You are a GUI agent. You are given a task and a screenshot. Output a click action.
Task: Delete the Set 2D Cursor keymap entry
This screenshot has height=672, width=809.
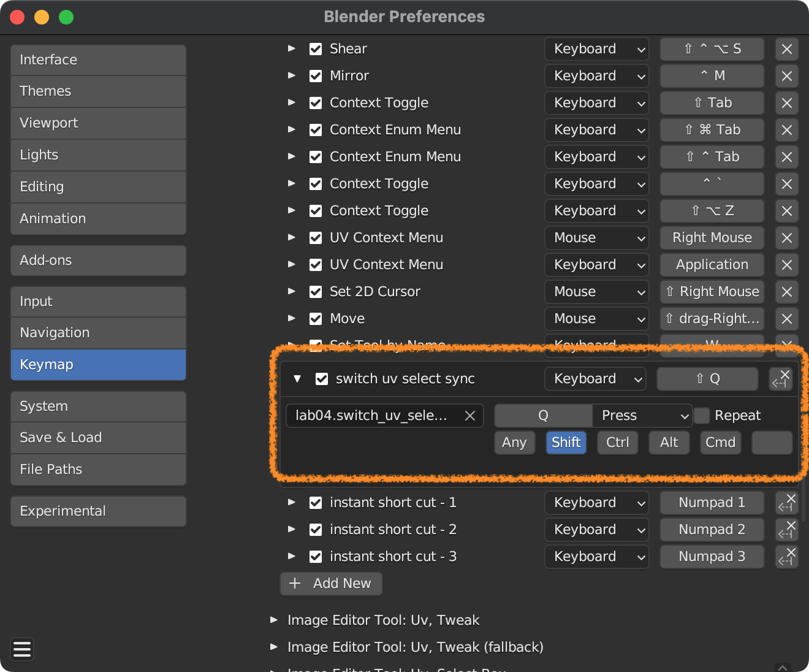point(787,292)
